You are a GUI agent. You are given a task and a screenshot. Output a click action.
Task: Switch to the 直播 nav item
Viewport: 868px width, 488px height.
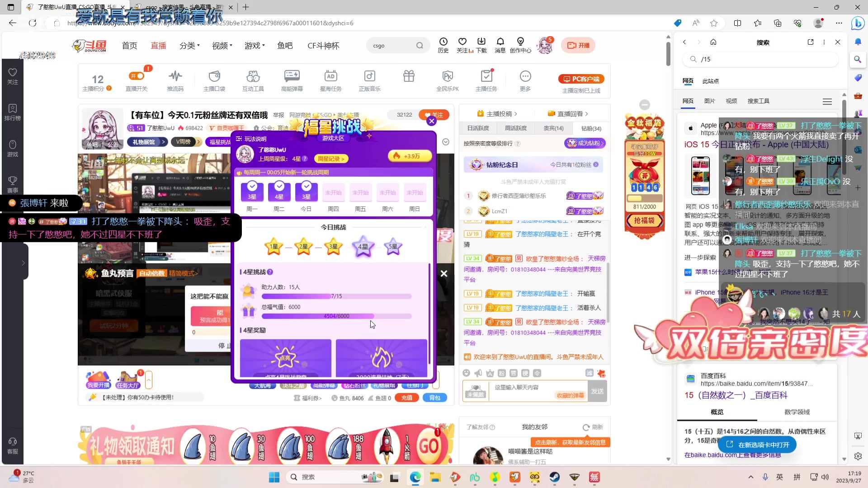point(158,46)
